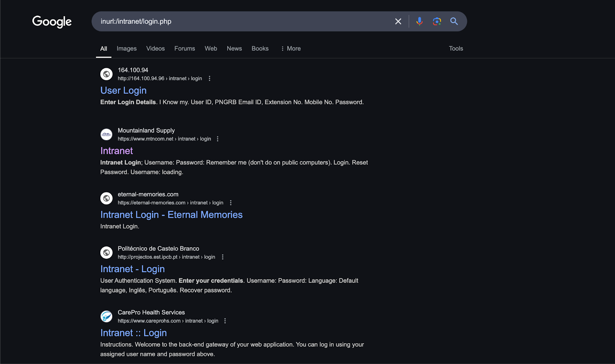Screen dimensions: 615x364
Task: Click the Google logo
Action: 52,22
